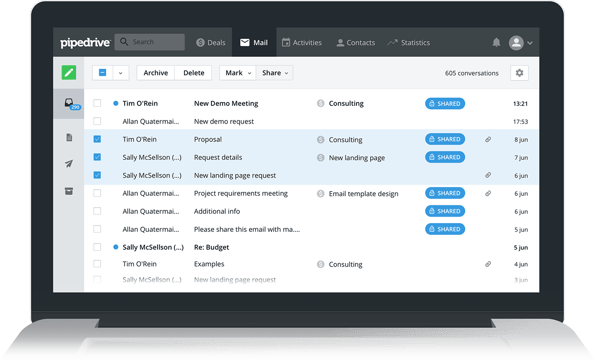Uncheck the Request details row checkbox
The height and width of the screenshot is (360, 595).
tap(97, 157)
